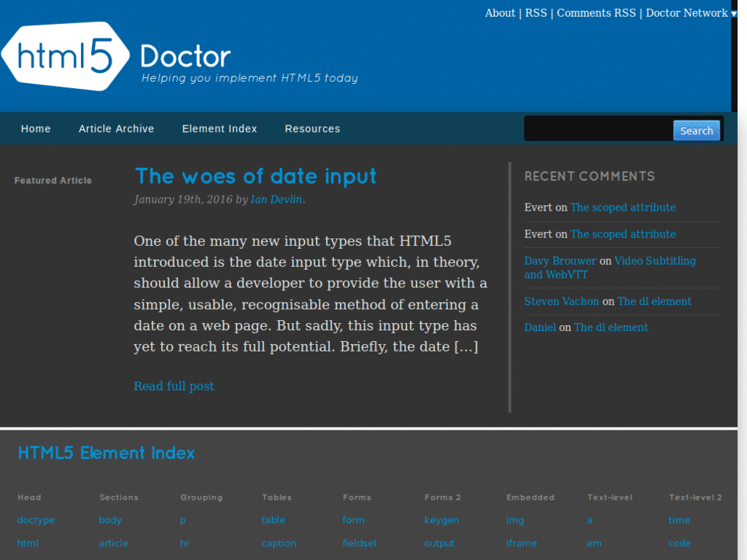
Task: Open Daniel commenter link
Action: click(x=540, y=327)
